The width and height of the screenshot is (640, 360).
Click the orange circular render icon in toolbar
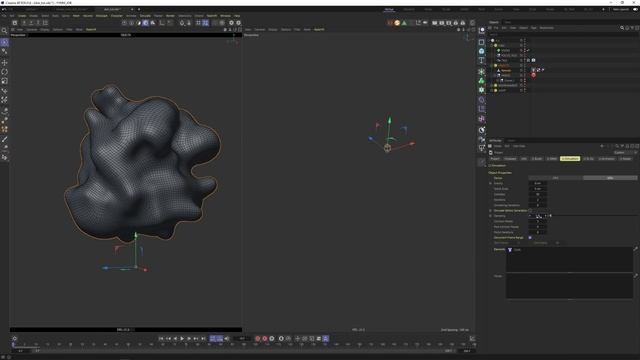(x=397, y=23)
